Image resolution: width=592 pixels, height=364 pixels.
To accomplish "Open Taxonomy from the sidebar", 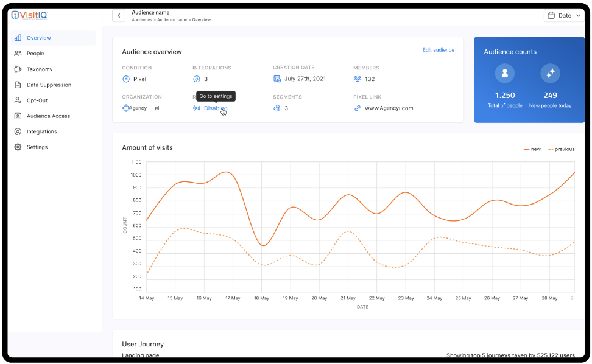I will coord(40,69).
